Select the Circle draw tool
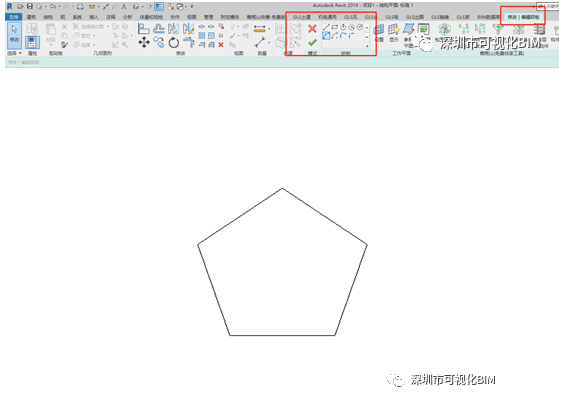The width and height of the screenshot is (562, 397). pos(360,27)
